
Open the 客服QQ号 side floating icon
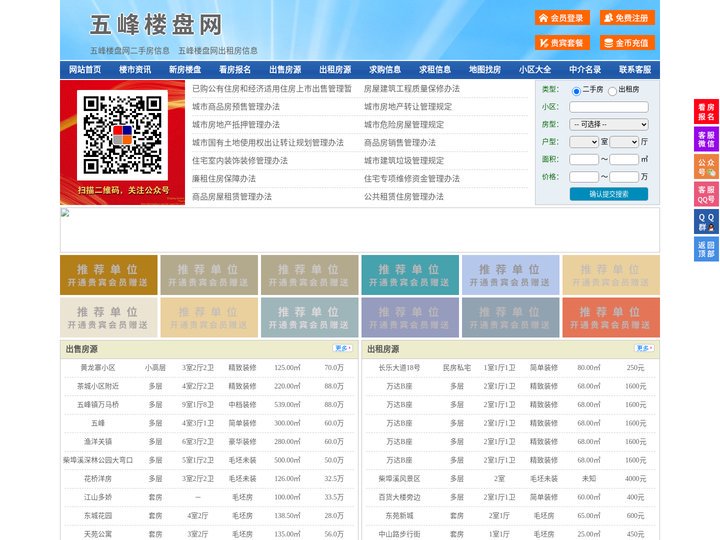[706, 194]
